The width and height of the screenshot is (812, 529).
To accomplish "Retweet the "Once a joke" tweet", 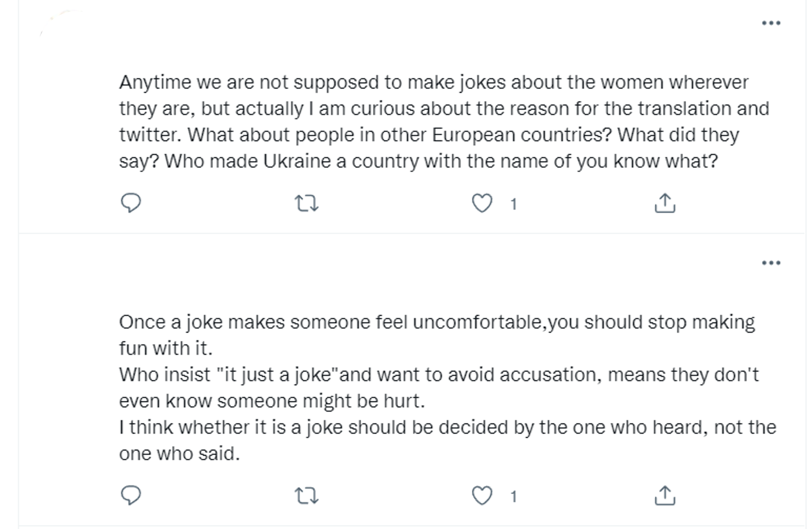I will [x=306, y=496].
